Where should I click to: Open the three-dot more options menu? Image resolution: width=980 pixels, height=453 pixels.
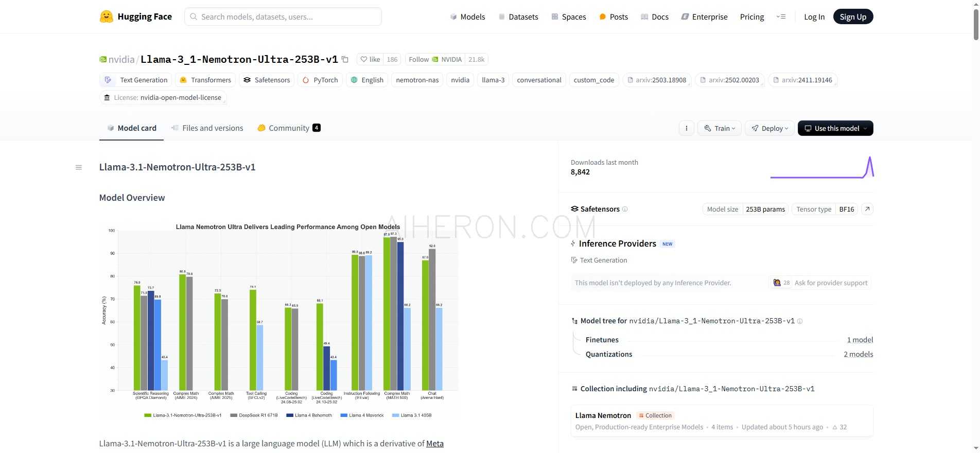687,128
